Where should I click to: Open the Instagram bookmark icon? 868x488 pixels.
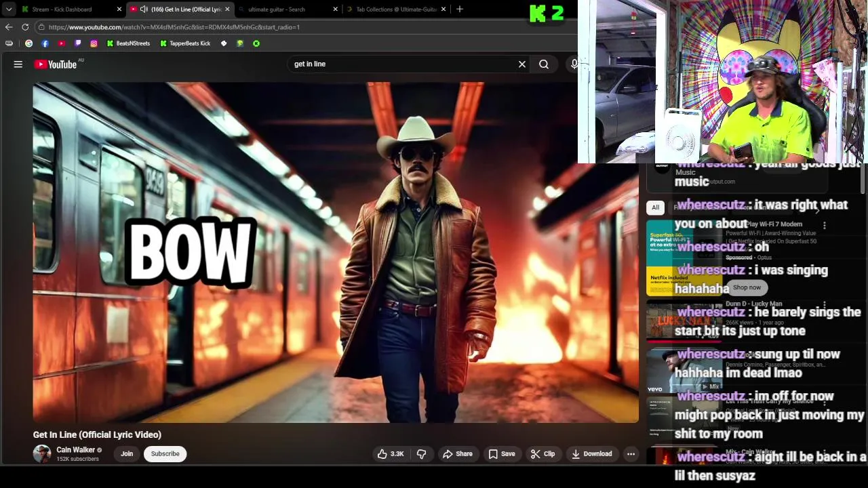click(x=94, y=43)
